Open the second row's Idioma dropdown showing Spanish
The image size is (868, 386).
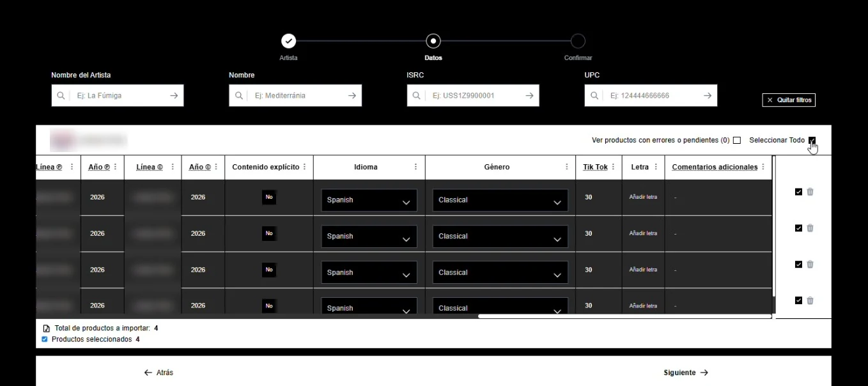[369, 236]
